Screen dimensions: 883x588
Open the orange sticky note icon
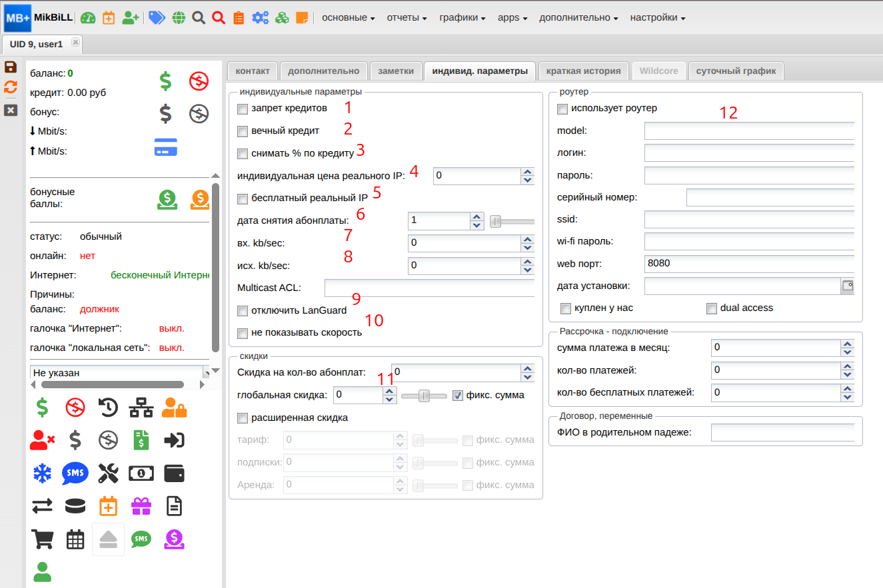pyautogui.click(x=302, y=18)
